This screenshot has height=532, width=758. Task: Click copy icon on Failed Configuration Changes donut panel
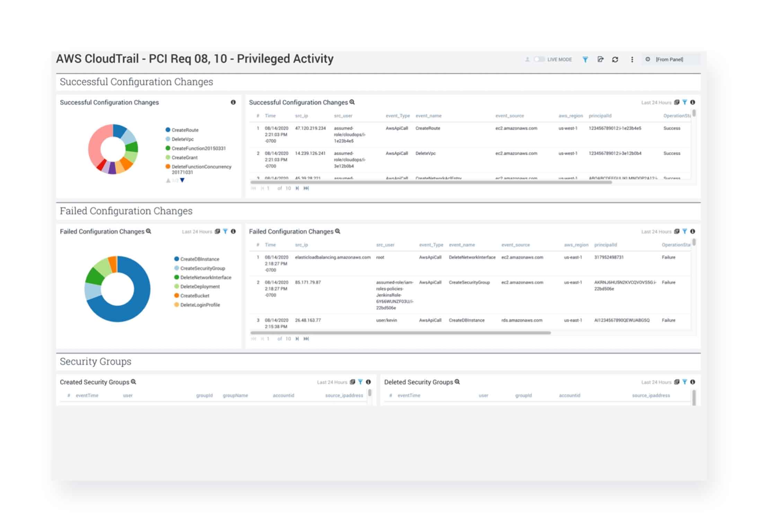point(217,231)
